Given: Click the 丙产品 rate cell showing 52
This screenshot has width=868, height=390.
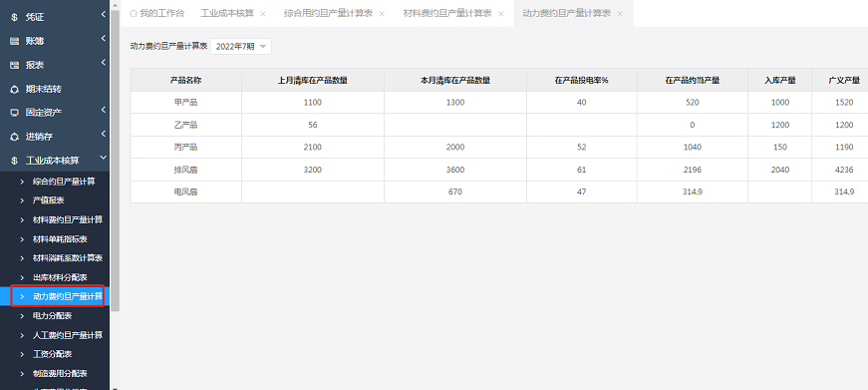Looking at the screenshot, I should pyautogui.click(x=581, y=148).
